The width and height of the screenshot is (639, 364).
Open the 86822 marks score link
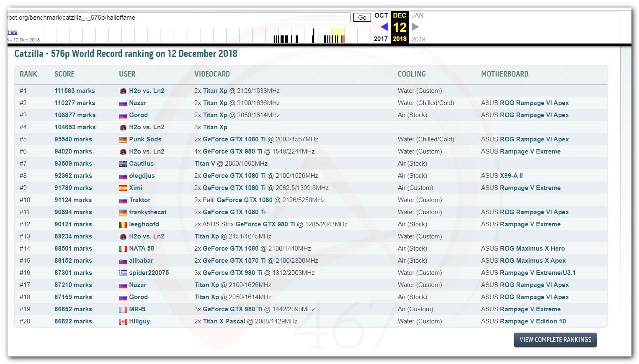click(x=73, y=321)
